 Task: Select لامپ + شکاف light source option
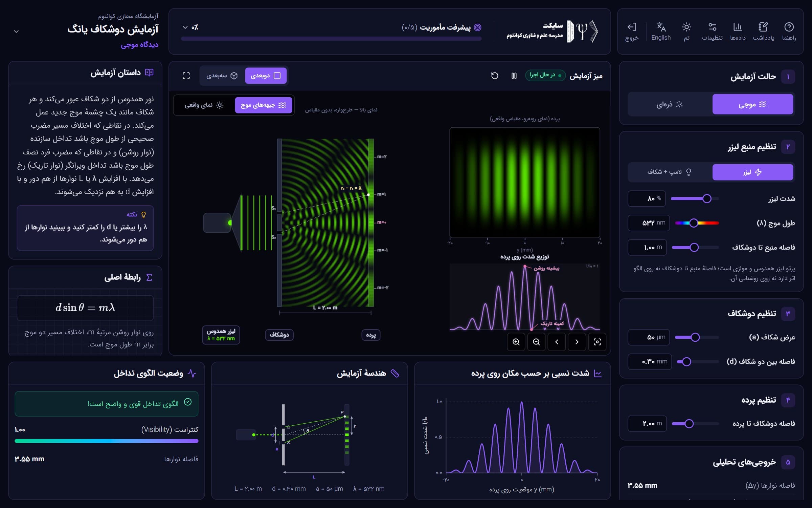pyautogui.click(x=670, y=172)
